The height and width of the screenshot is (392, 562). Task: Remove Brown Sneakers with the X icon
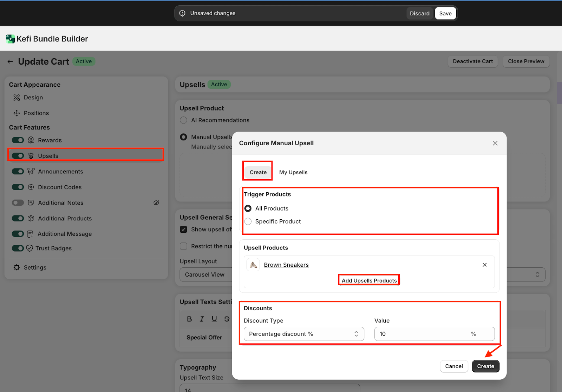point(484,265)
